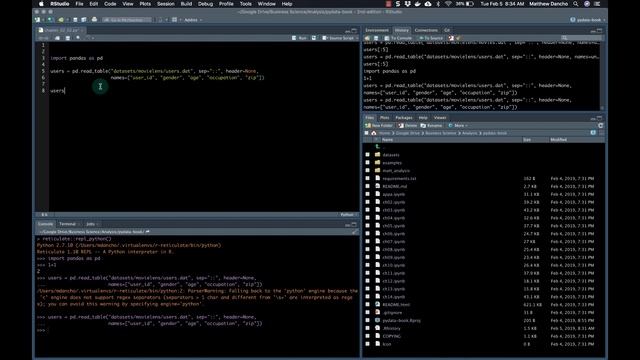This screenshot has height=360, width=640.
Task: Open the Python language selector in editor status bar
Action: click(x=348, y=215)
